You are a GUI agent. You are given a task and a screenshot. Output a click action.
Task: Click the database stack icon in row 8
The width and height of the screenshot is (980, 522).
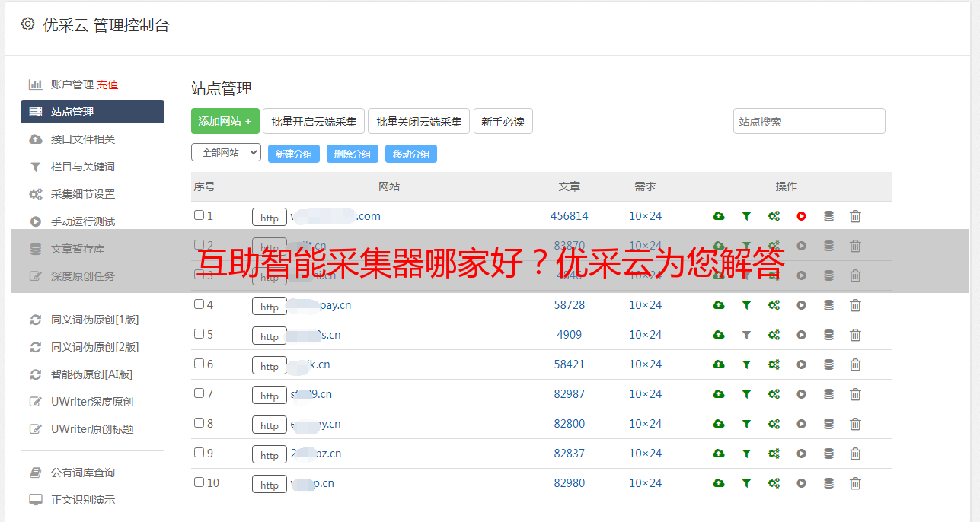[x=828, y=424]
